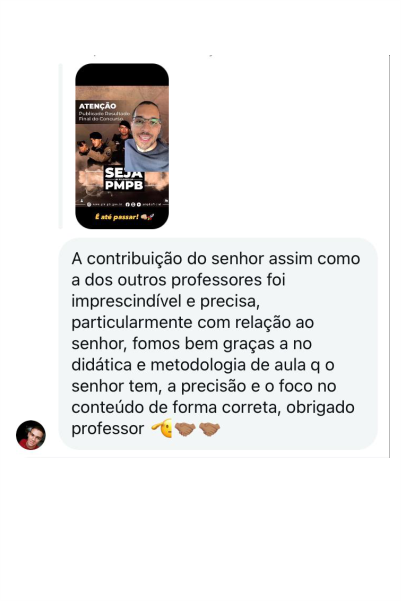Select the gray message bubble text
The image size is (401, 601).
point(218,343)
